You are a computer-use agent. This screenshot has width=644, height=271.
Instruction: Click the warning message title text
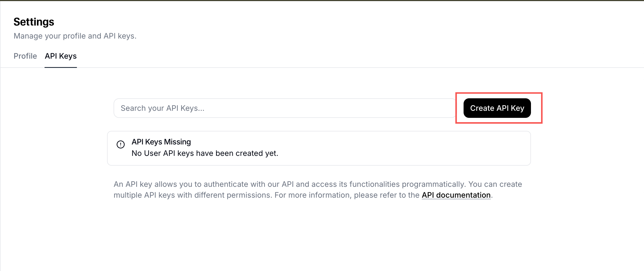pyautogui.click(x=161, y=141)
